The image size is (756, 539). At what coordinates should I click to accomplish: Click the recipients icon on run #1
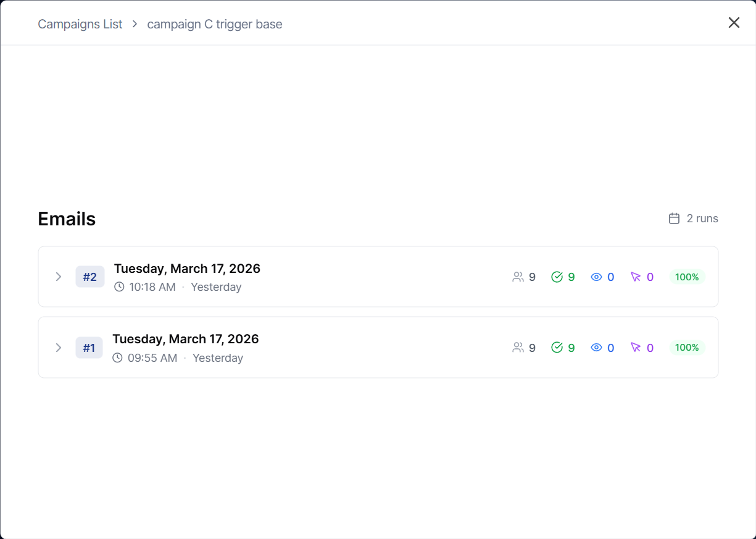[x=517, y=347]
